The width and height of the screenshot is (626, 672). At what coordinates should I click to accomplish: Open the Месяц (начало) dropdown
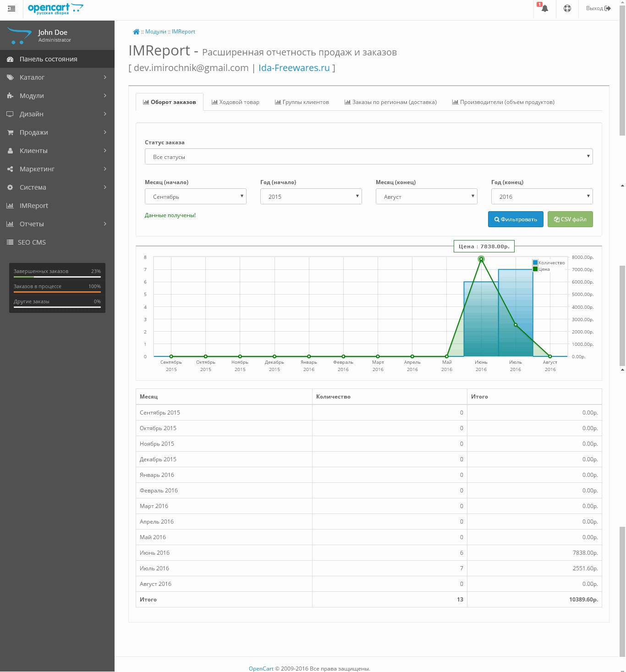click(196, 197)
